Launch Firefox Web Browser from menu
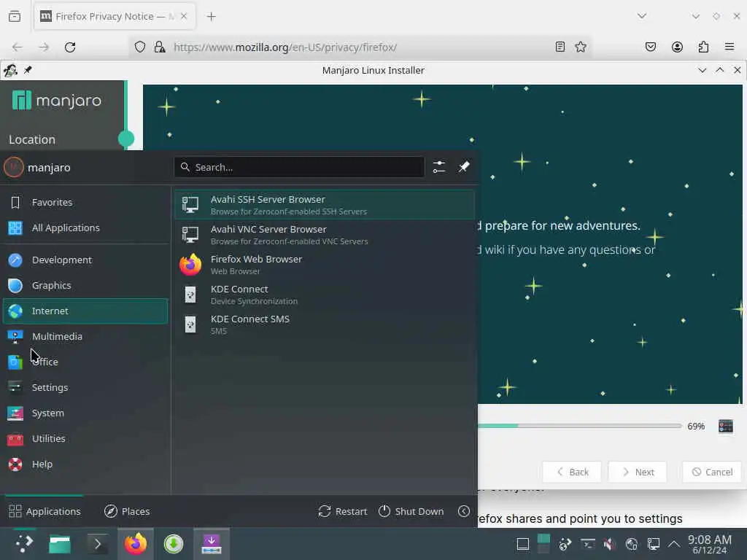Screen dimensions: 747x560 [x=325, y=265]
